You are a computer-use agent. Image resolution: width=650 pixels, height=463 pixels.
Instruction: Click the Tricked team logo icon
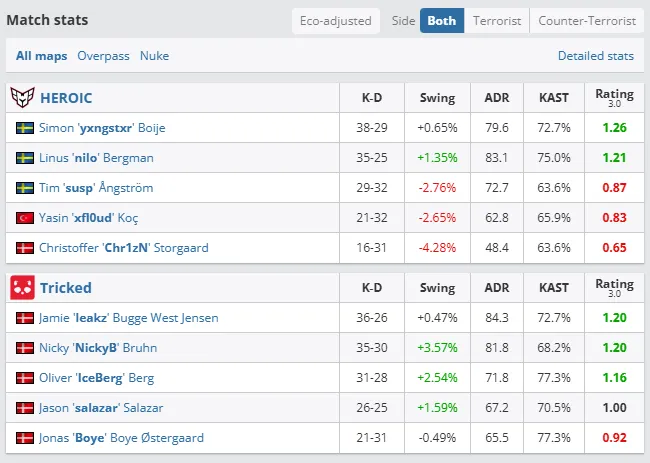pos(23,288)
